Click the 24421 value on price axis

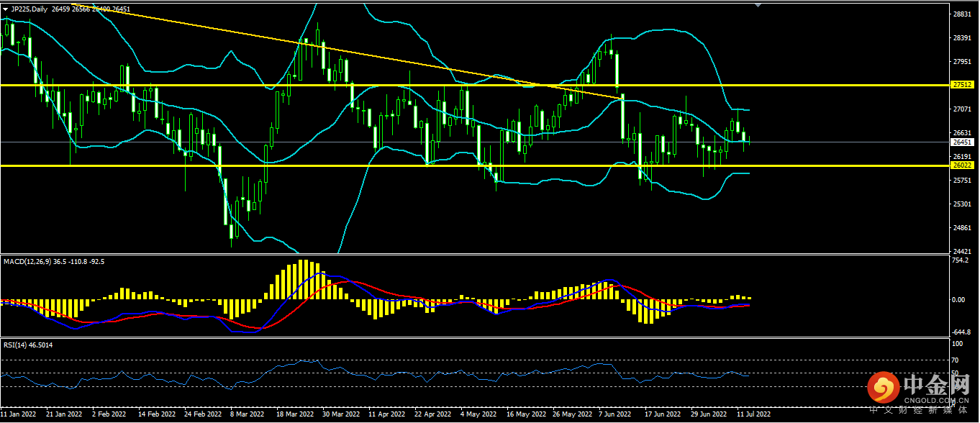click(961, 252)
